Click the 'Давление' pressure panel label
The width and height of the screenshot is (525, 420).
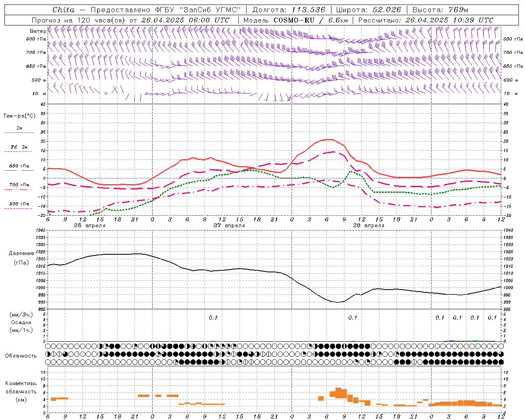point(21,253)
